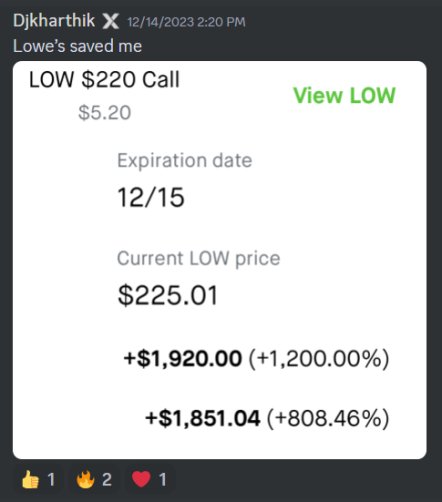Click the 'Lowe's saved me' message text
Screen dimensions: 442x502
point(77,46)
